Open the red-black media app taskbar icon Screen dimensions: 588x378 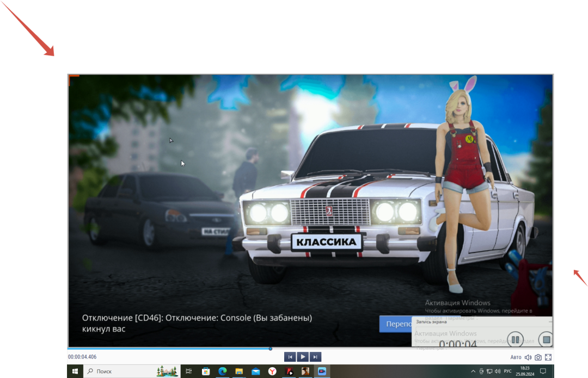[289, 371]
